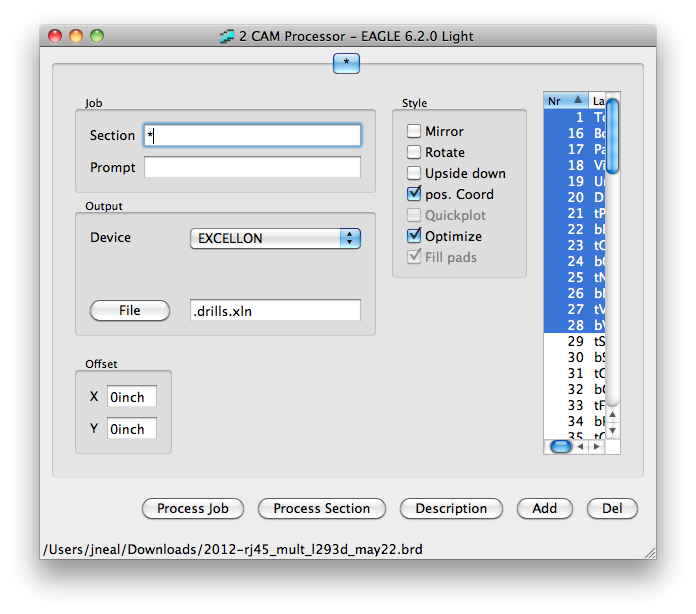The width and height of the screenshot is (696, 614).
Task: Uncheck the Optimize checkbox
Action: point(414,236)
